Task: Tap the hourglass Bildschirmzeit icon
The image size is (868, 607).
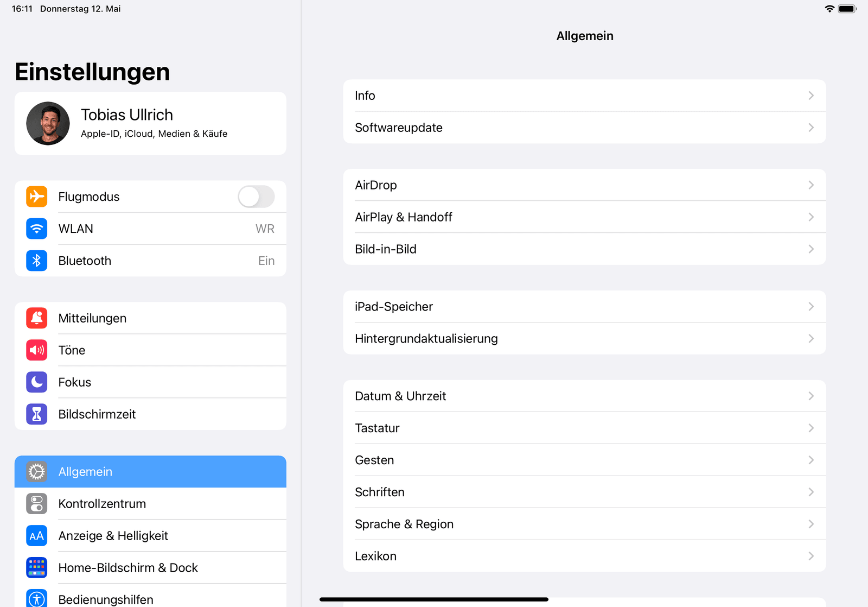Action: [36, 414]
